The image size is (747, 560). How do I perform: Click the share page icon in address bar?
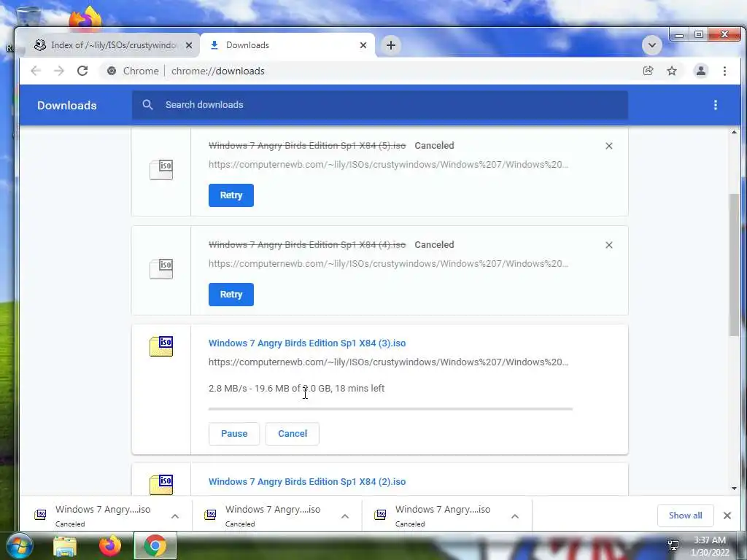point(648,71)
